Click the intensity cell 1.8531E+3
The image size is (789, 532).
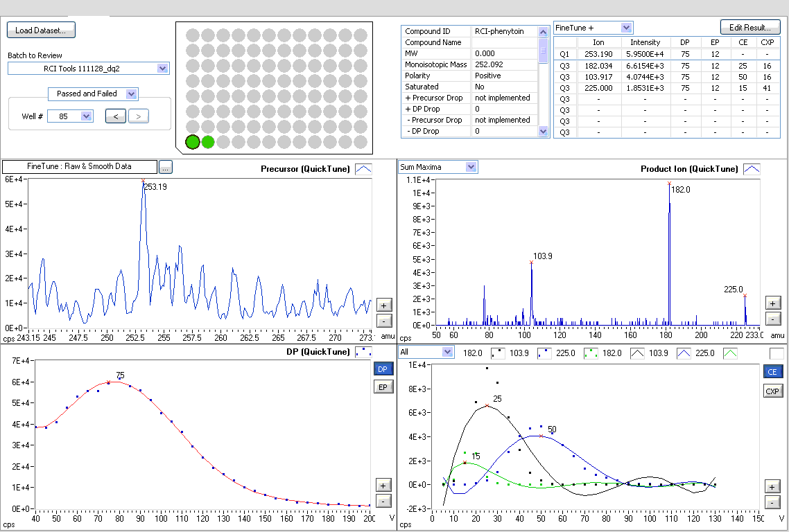coord(645,88)
